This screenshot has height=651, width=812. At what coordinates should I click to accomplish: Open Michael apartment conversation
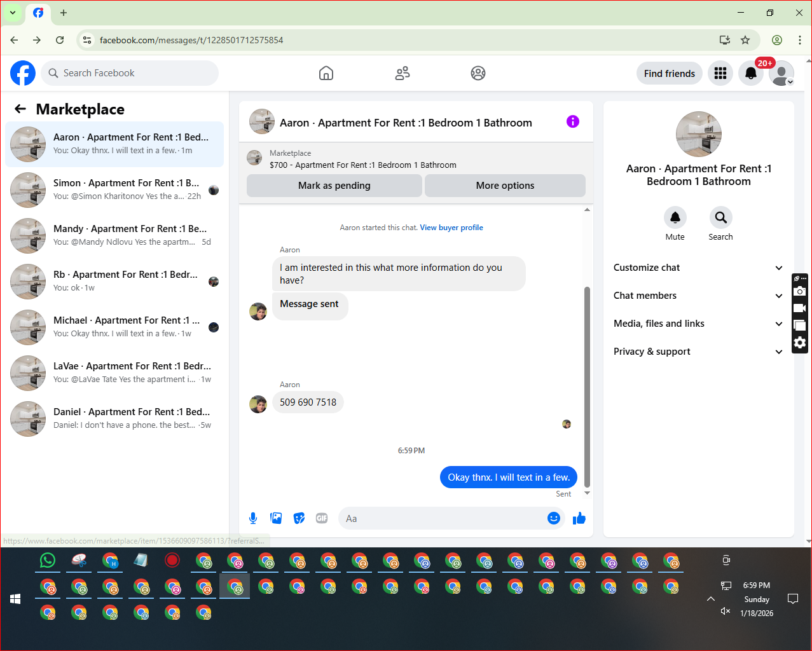click(114, 327)
